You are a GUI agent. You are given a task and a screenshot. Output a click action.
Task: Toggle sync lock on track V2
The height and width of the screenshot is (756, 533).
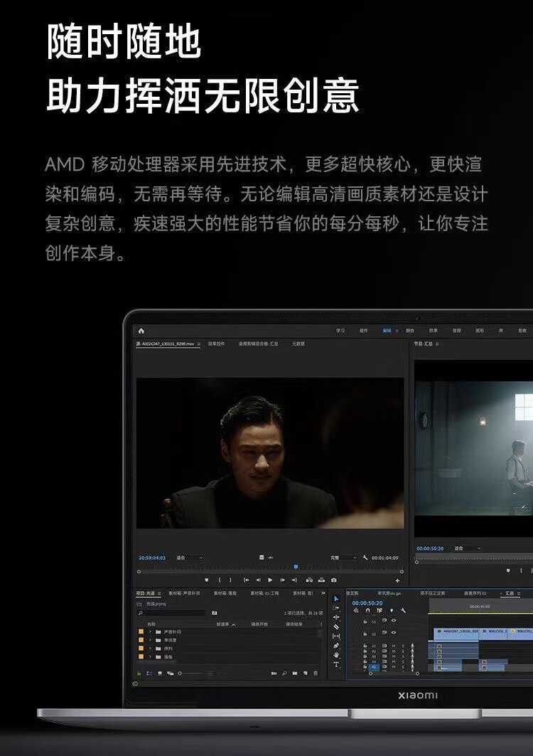coord(384,632)
